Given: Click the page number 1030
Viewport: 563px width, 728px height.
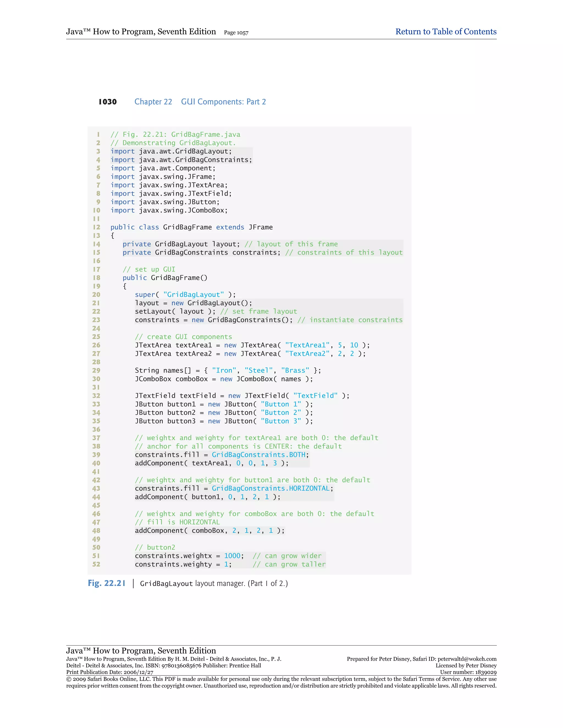Looking at the screenshot, I should 107,102.
